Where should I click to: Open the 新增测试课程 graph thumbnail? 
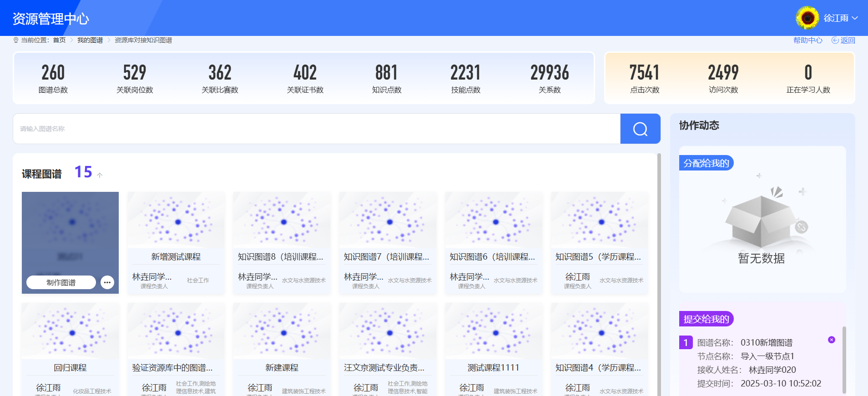point(176,220)
